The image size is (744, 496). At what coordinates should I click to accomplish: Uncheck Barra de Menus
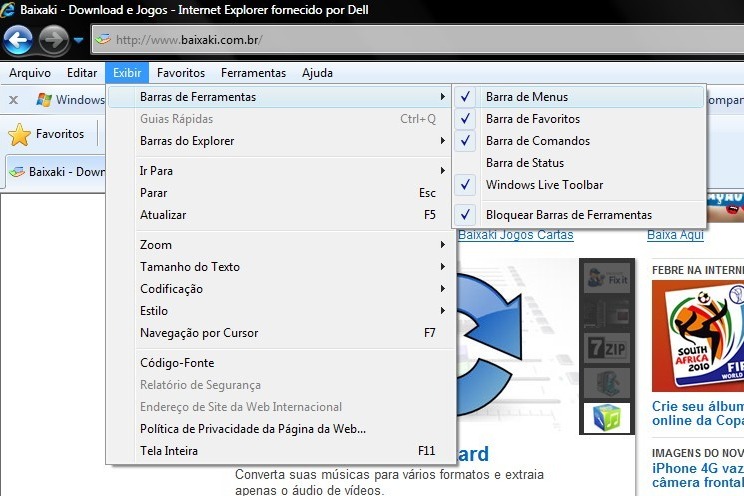click(579, 97)
